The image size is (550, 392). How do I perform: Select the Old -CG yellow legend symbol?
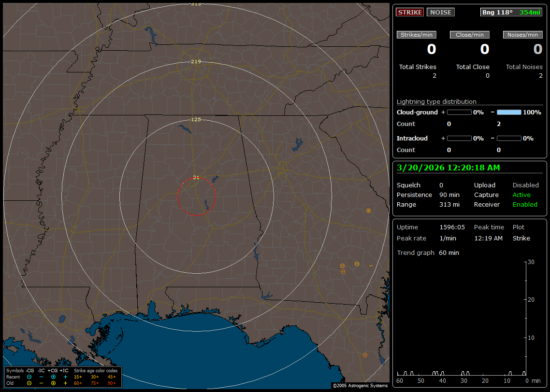[29, 383]
